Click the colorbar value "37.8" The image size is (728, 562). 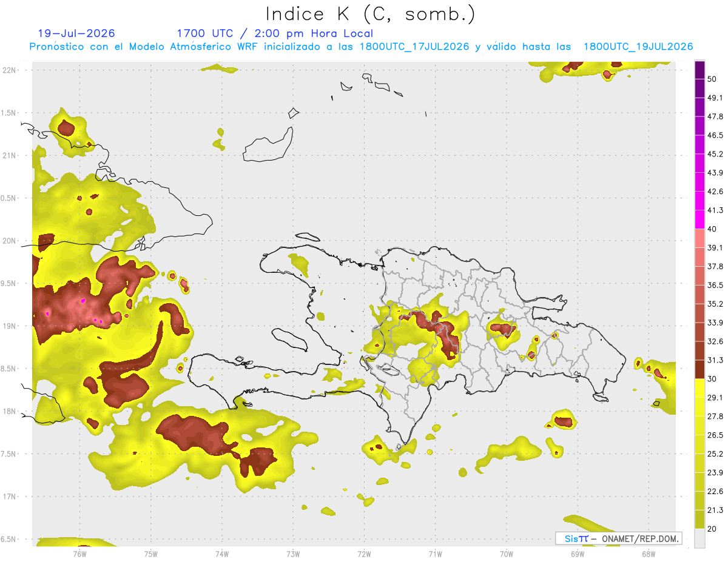(x=715, y=267)
